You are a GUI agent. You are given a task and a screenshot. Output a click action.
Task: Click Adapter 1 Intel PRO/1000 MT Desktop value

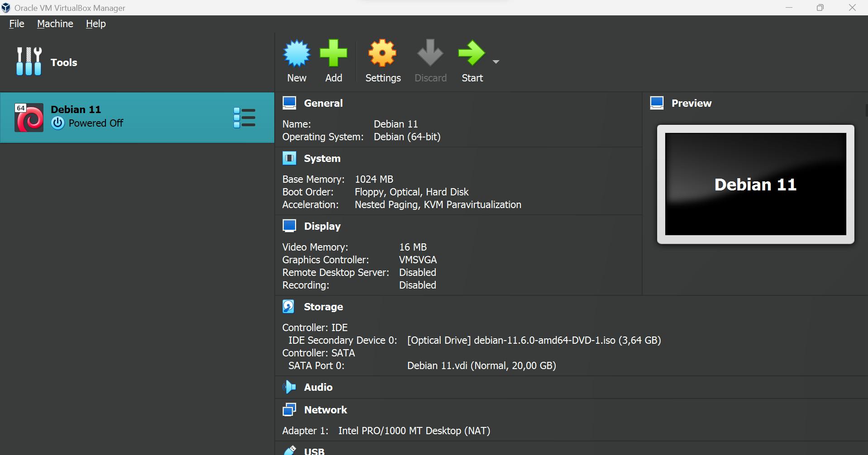pos(414,431)
